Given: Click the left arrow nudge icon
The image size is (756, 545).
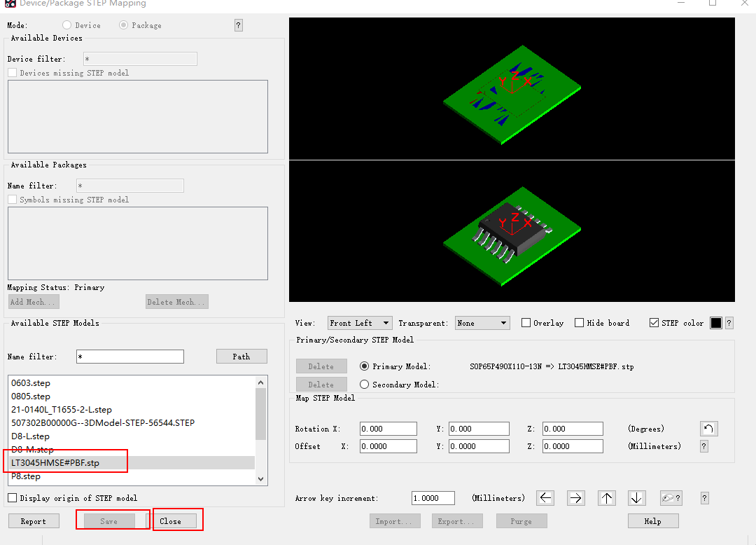Looking at the screenshot, I should [x=545, y=497].
